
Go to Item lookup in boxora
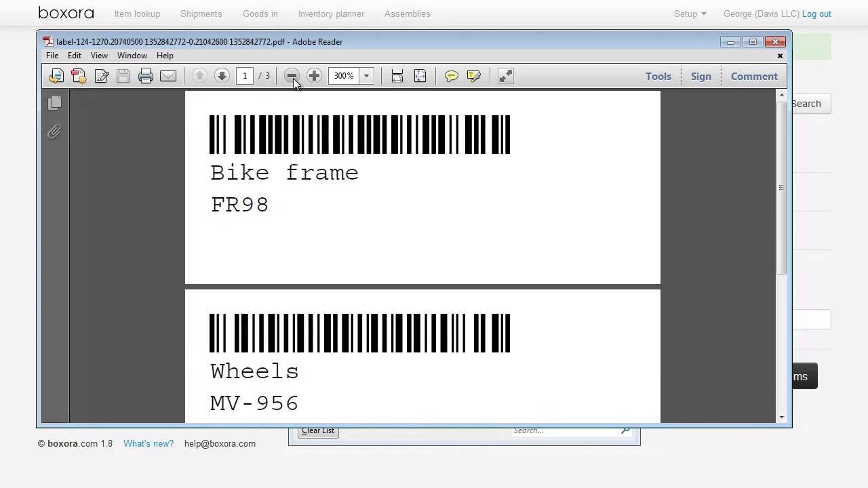click(137, 14)
